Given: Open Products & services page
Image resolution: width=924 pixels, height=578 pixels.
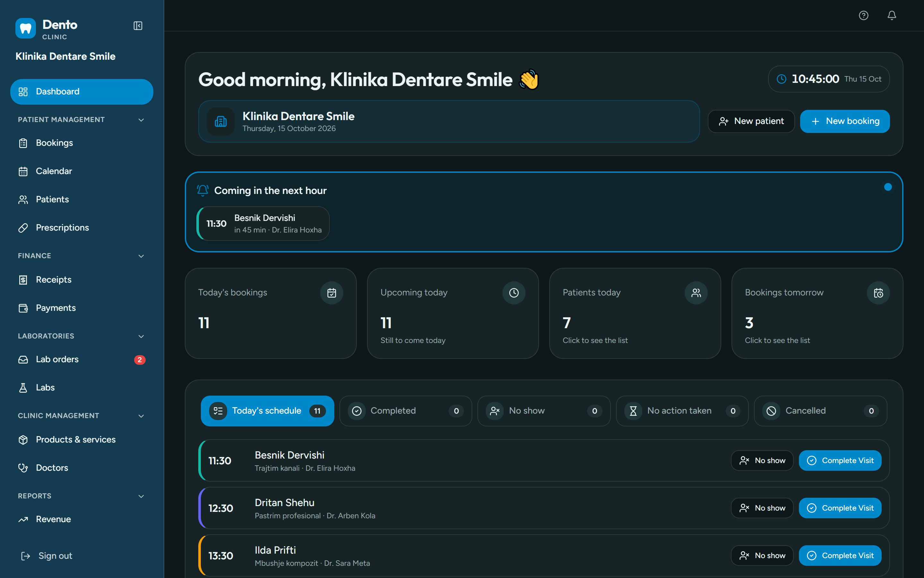Looking at the screenshot, I should [82, 440].
